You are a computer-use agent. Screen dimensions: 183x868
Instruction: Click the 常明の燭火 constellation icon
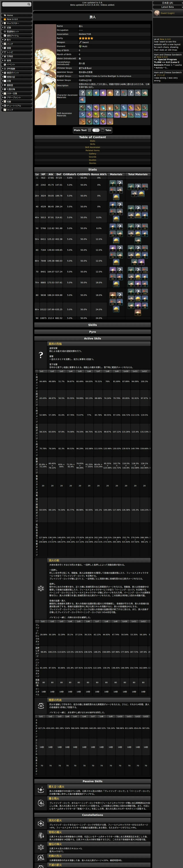tap(41, 835)
